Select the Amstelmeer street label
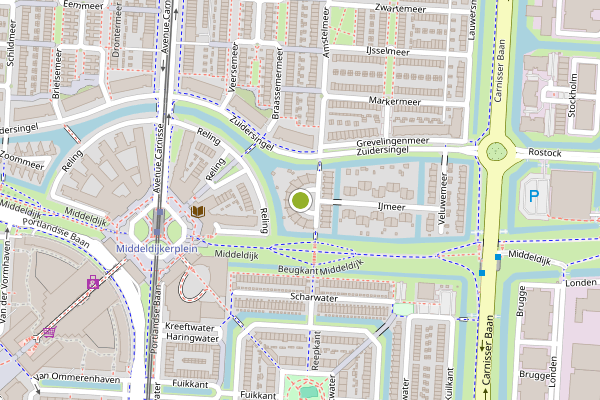600x400 pixels. click(x=325, y=33)
